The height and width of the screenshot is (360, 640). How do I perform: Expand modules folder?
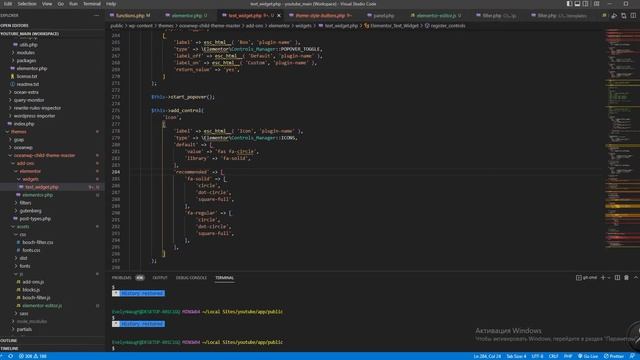pyautogui.click(x=26, y=53)
